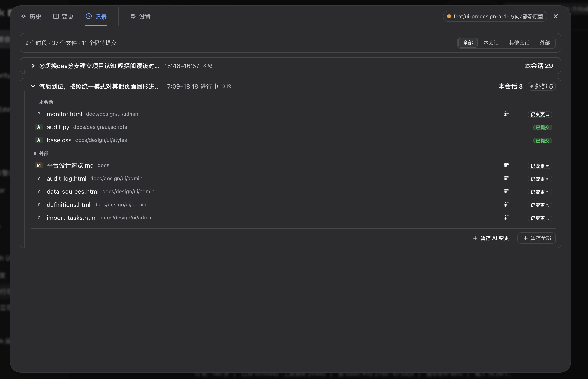588x379 pixels.
Task: Click the ? status icon of monitor.html
Action: (x=39, y=114)
